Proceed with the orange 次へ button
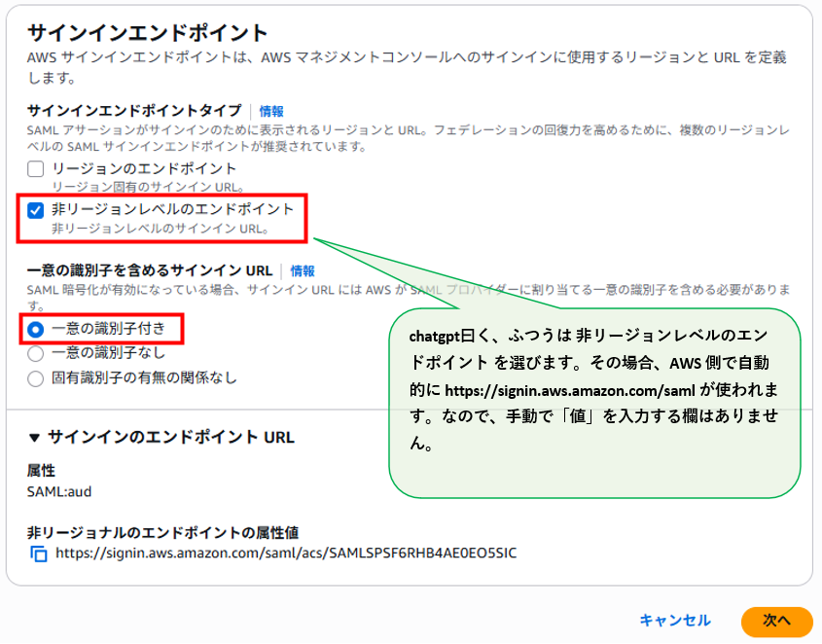Image resolution: width=822 pixels, height=644 pixels. pos(776,621)
